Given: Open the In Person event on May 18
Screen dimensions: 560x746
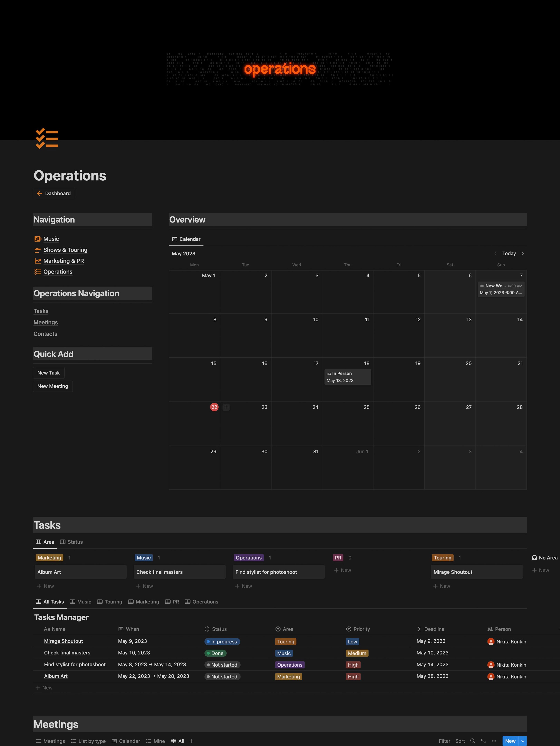Looking at the screenshot, I should point(347,377).
